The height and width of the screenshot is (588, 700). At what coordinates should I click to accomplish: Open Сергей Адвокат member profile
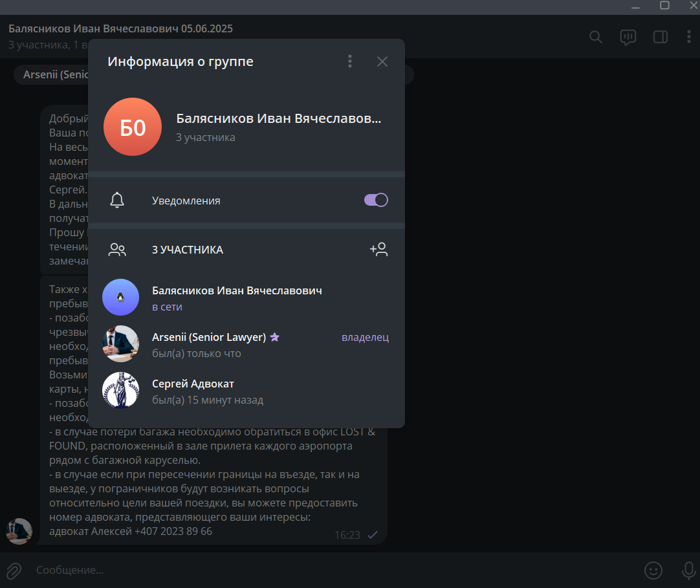(246, 390)
